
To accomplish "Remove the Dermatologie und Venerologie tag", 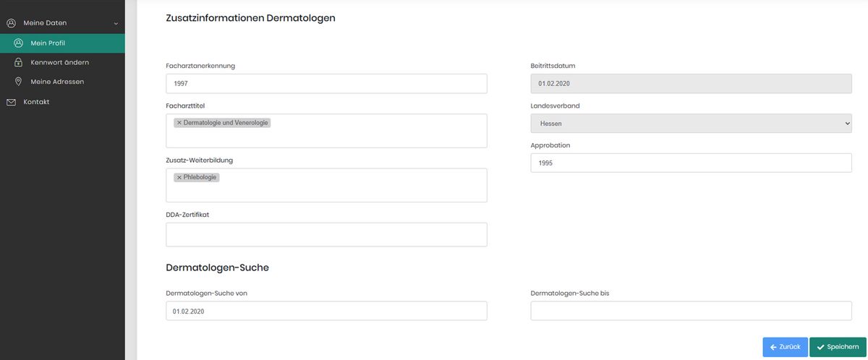I will [x=179, y=123].
